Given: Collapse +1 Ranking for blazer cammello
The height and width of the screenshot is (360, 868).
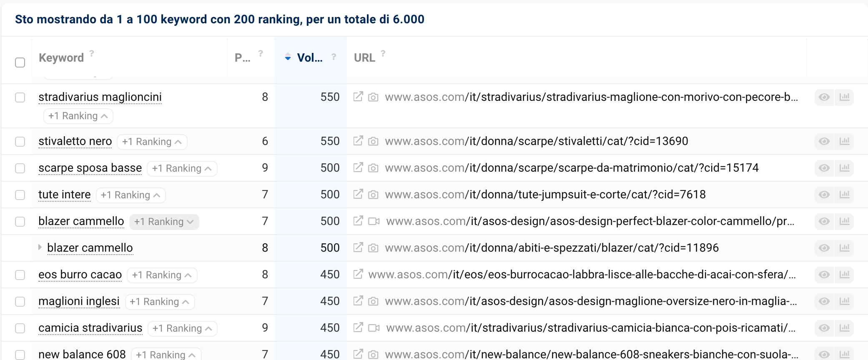Looking at the screenshot, I should [x=164, y=222].
